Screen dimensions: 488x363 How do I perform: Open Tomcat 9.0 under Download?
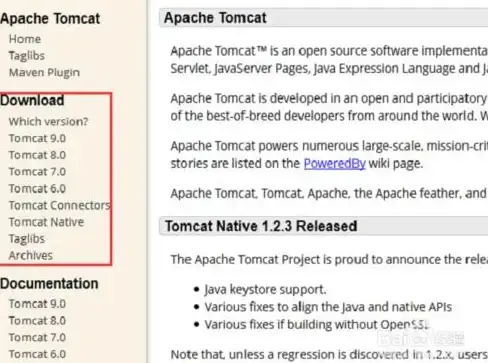pos(37,138)
